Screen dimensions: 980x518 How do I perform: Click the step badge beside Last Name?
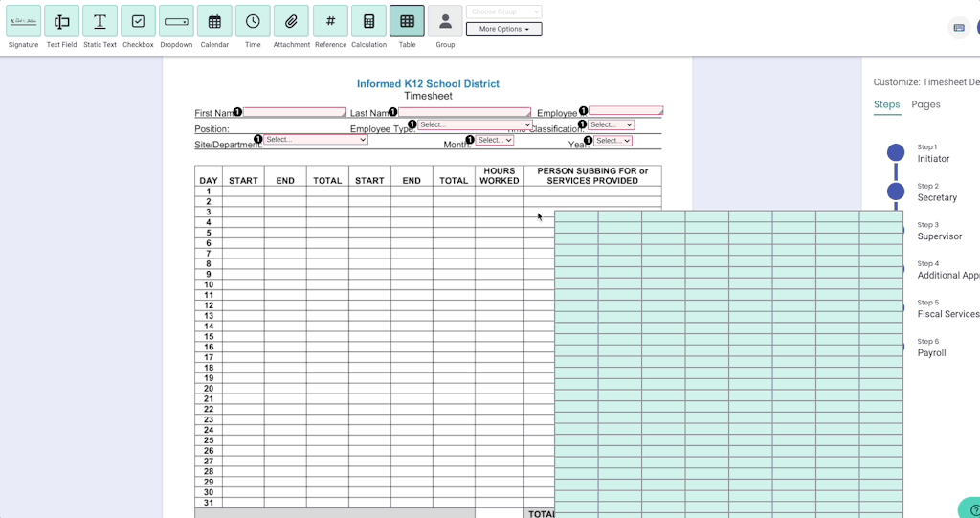point(392,112)
